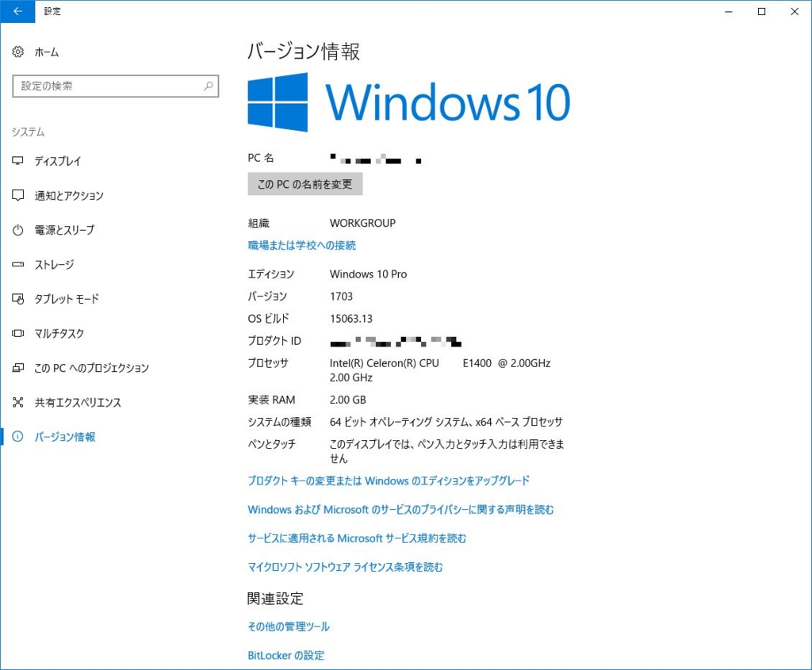
Task: Open BitLocker の設定 link
Action: coord(285,656)
